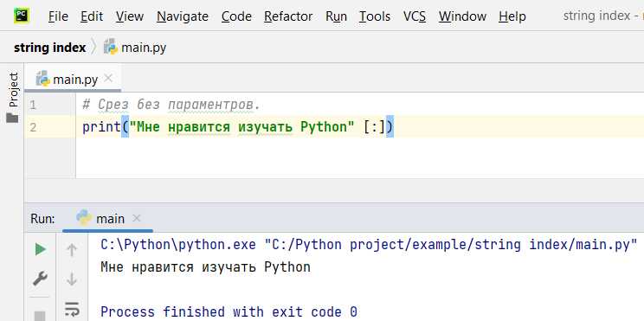Click the print keyword on line 2
Screen dimensions: 644x321
tap(101, 127)
